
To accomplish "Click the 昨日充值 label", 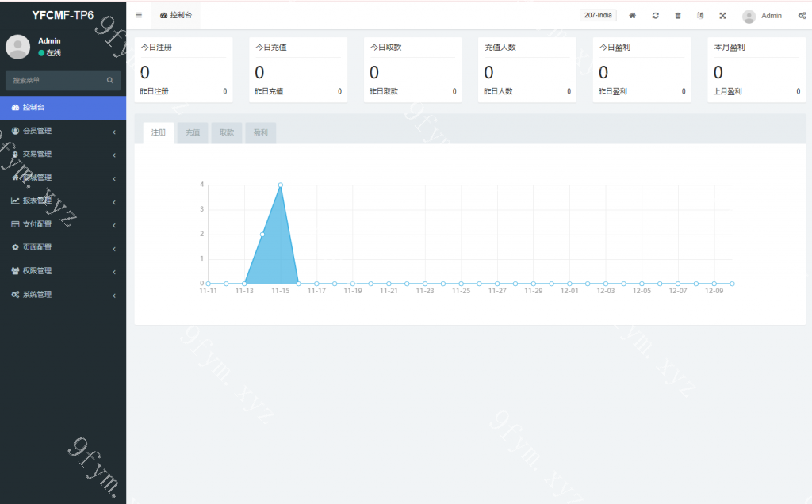I will [x=269, y=91].
